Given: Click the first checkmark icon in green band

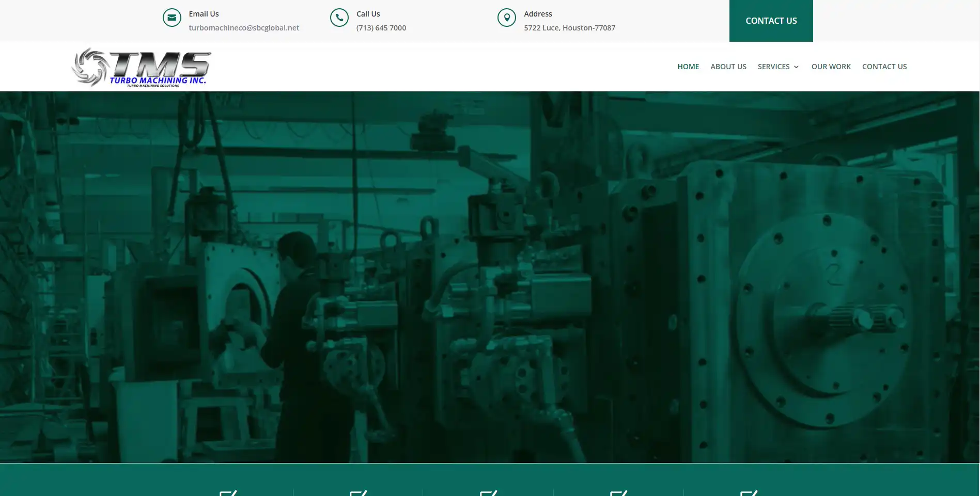Looking at the screenshot, I should [x=228, y=493].
